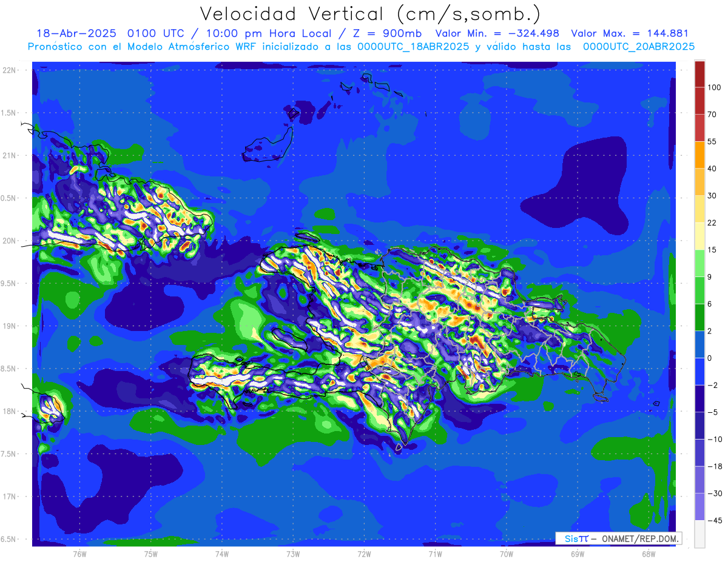Select the date text '18-Abr-2025'
Screen dimensions: 728x562
click(x=77, y=33)
